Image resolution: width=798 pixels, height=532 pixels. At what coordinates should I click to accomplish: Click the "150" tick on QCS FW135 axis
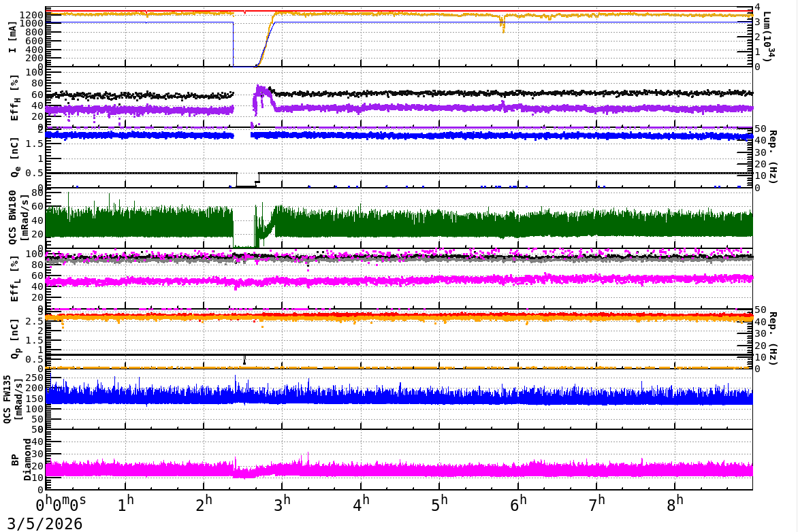[35, 399]
